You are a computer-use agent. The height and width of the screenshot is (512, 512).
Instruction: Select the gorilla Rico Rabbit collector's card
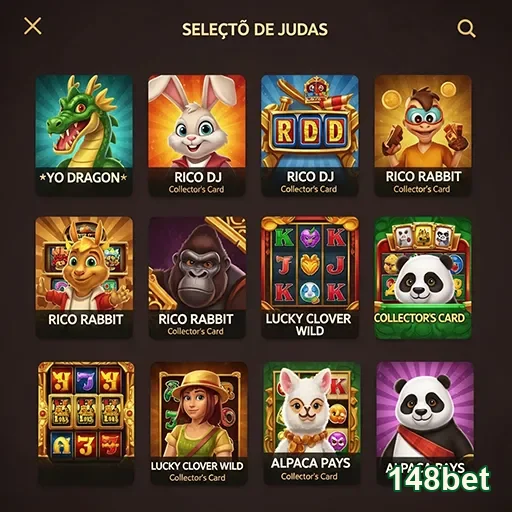197,277
